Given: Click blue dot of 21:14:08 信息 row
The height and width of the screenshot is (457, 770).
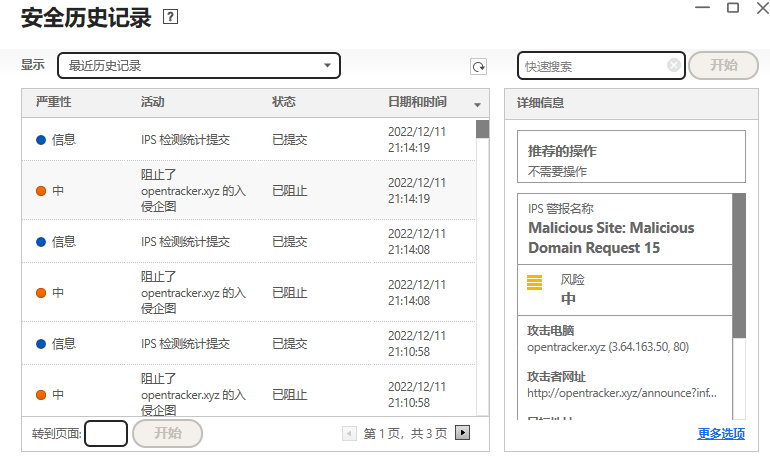Looking at the screenshot, I should pyautogui.click(x=41, y=242).
